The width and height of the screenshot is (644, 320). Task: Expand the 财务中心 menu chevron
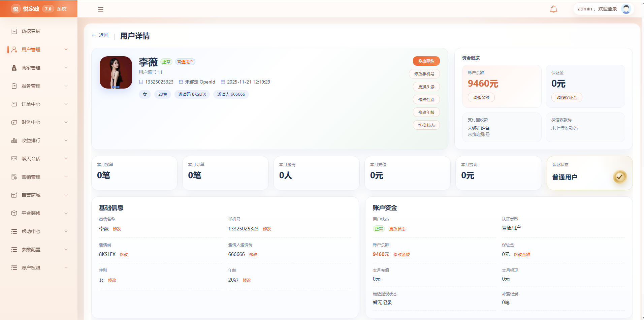coord(66,122)
